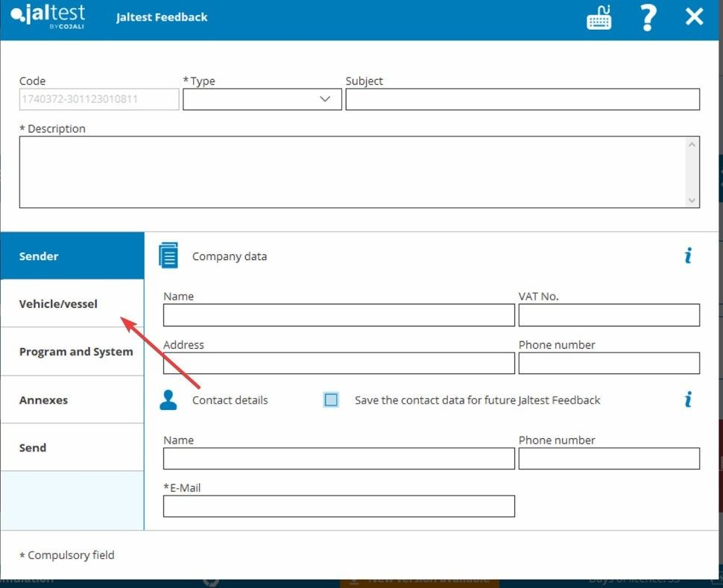The height and width of the screenshot is (588, 723).
Task: Click the Description scrollbar down arrow
Action: (x=692, y=200)
